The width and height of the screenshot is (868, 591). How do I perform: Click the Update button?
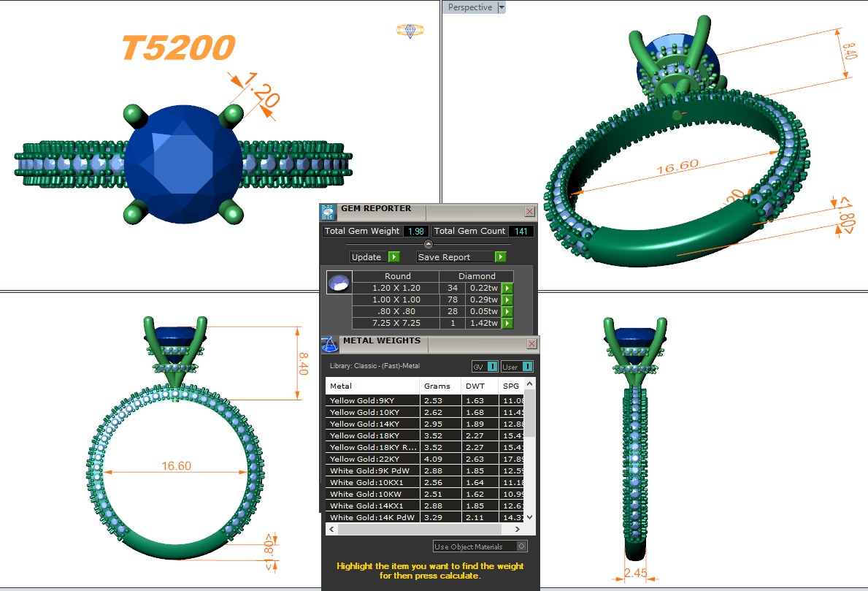tap(367, 257)
